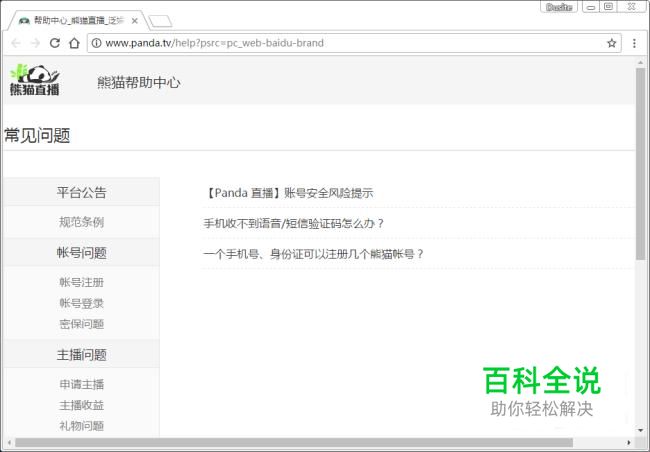Click horizontal scrollbar right arrow
Viewport: 650px width, 452px height.
pos(628,442)
